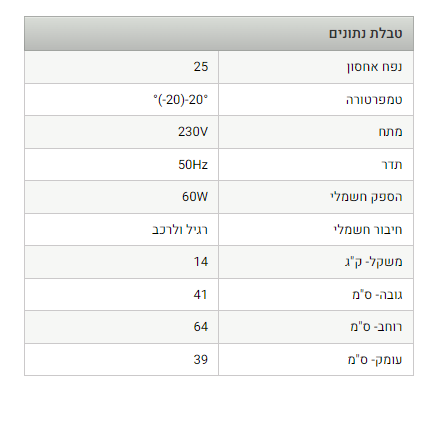437x431 pixels.
Task: Select the תדר label cell
Action: pyautogui.click(x=316, y=165)
